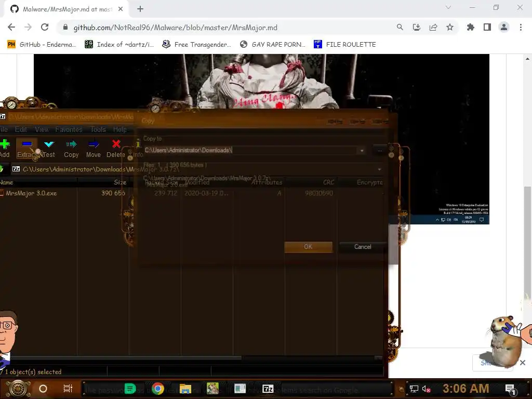This screenshot has height=399, width=532.
Task: Open Chrome extensions puzzle icon
Action: click(x=470, y=27)
